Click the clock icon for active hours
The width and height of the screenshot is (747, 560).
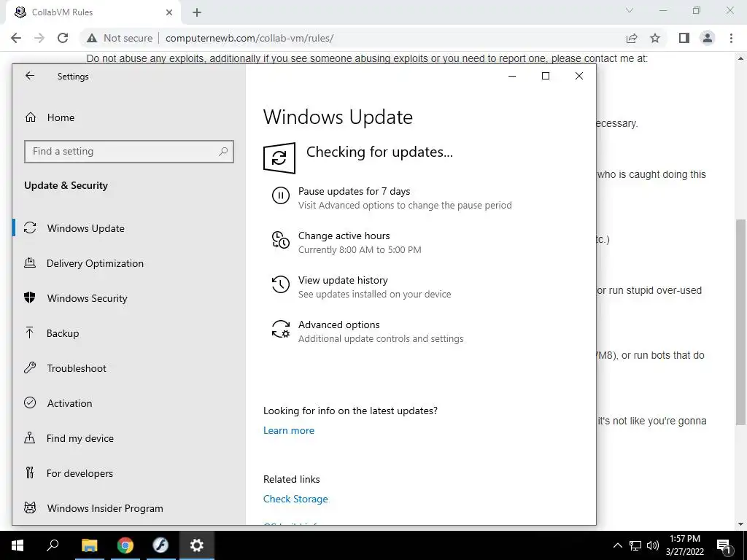coord(281,239)
